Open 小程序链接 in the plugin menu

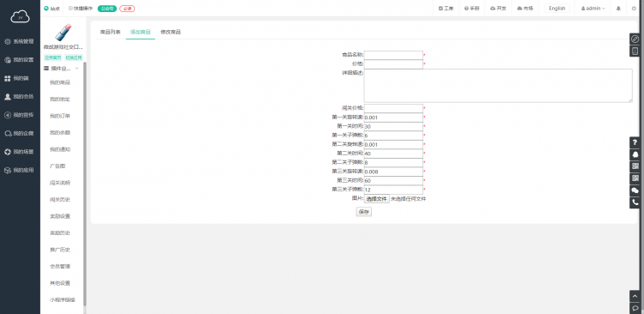63,299
